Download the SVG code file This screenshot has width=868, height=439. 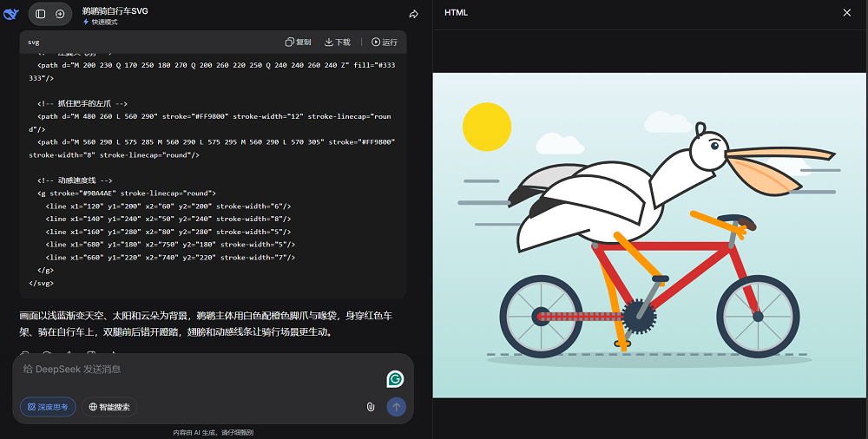click(x=338, y=42)
